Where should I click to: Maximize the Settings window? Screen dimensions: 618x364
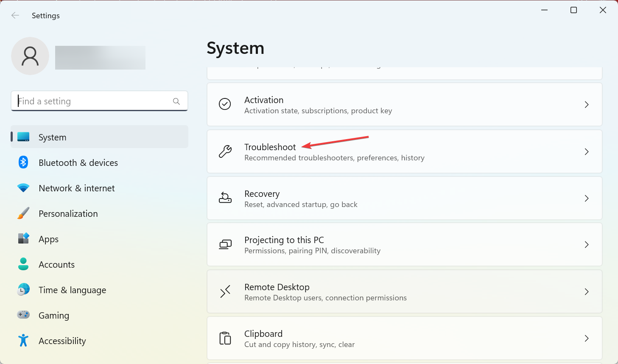point(573,10)
